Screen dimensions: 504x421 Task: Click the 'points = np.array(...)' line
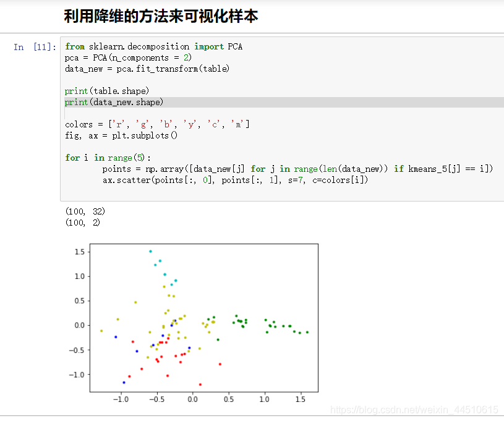tap(297, 169)
